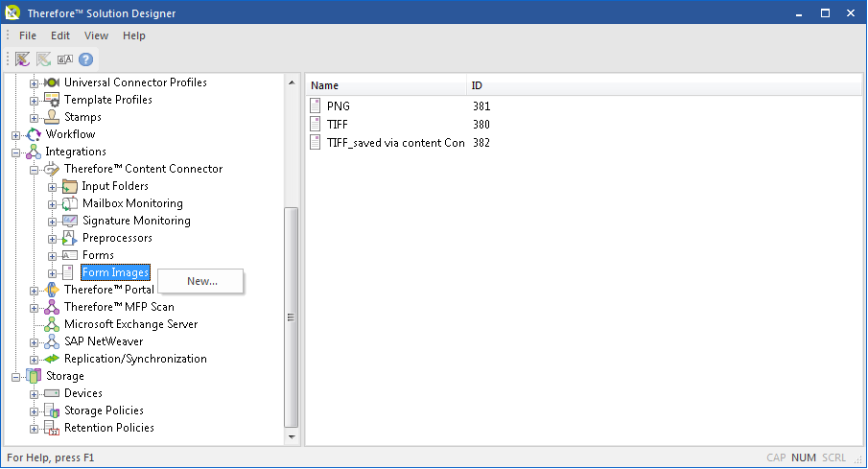
Task: Select the PNG form image entry
Action: click(339, 106)
